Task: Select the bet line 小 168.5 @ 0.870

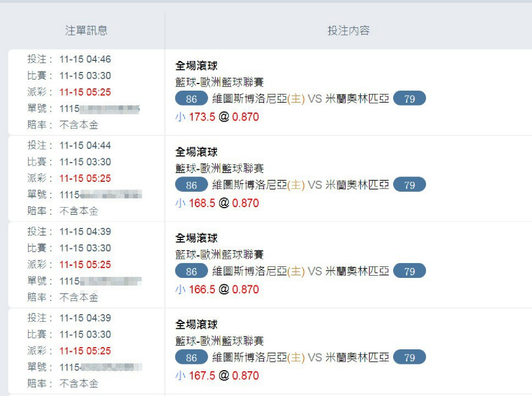Action: [x=217, y=203]
